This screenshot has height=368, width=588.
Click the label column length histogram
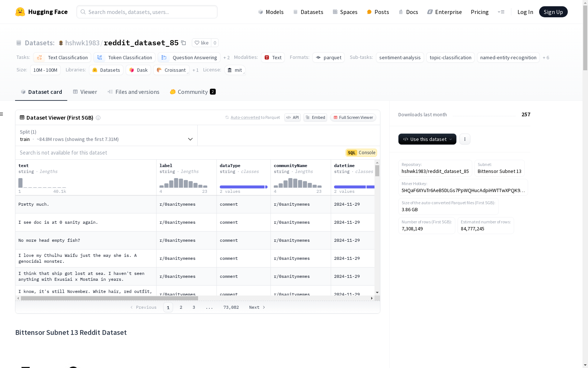(183, 183)
